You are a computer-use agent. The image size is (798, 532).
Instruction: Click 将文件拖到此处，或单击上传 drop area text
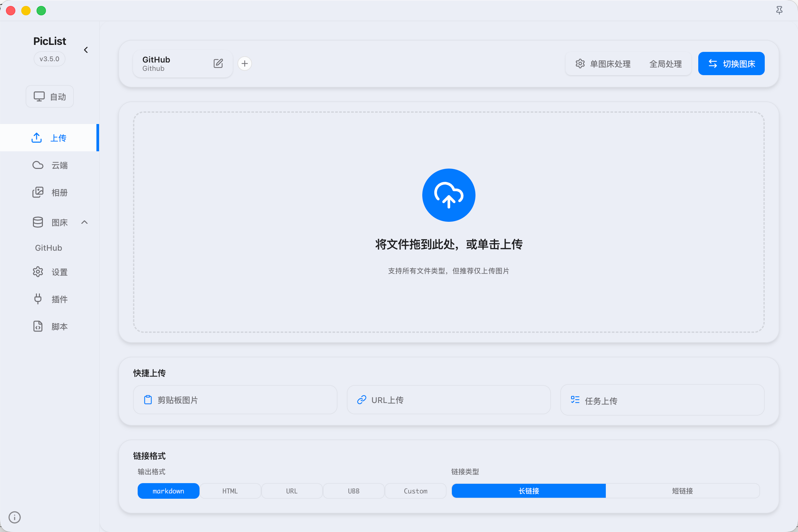(x=449, y=244)
